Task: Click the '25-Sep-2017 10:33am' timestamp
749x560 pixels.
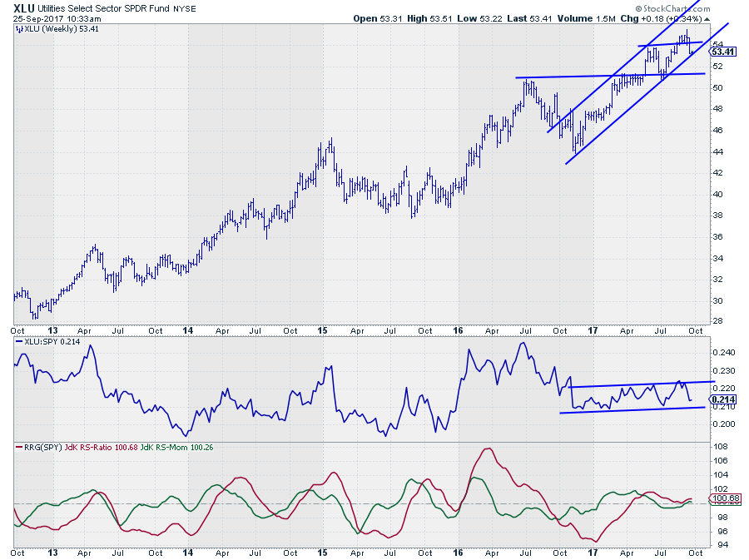Action: [57, 18]
